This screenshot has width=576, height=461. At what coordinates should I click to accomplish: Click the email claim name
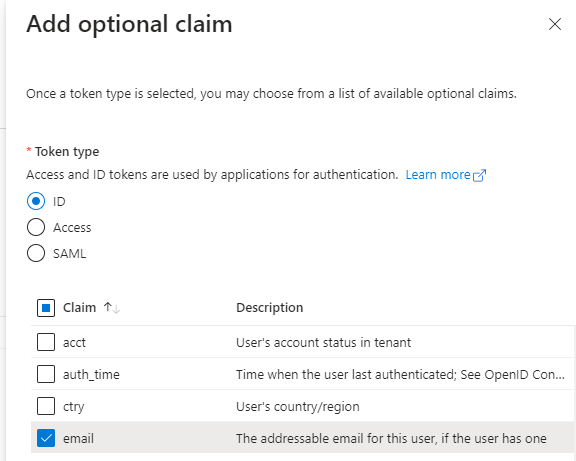tap(78, 438)
